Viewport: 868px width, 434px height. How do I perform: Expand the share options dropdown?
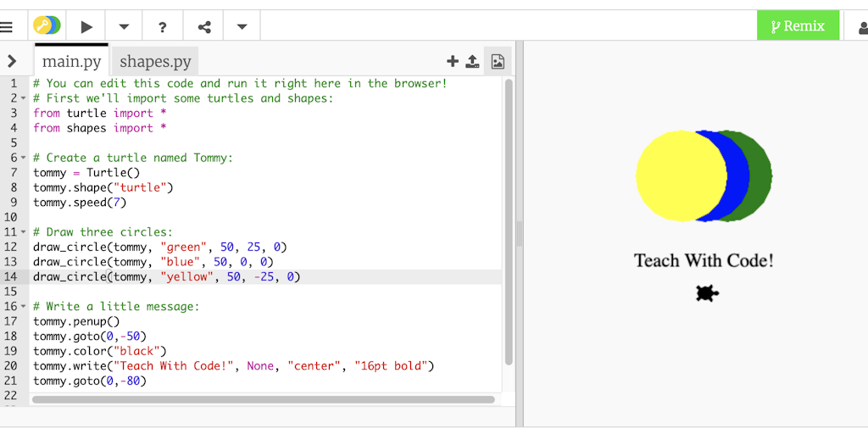tap(242, 26)
